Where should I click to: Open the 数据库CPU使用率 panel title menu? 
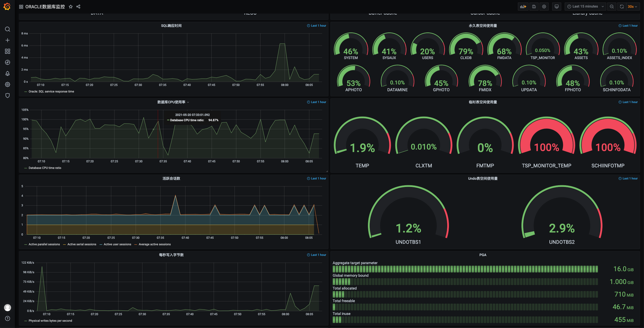point(171,102)
